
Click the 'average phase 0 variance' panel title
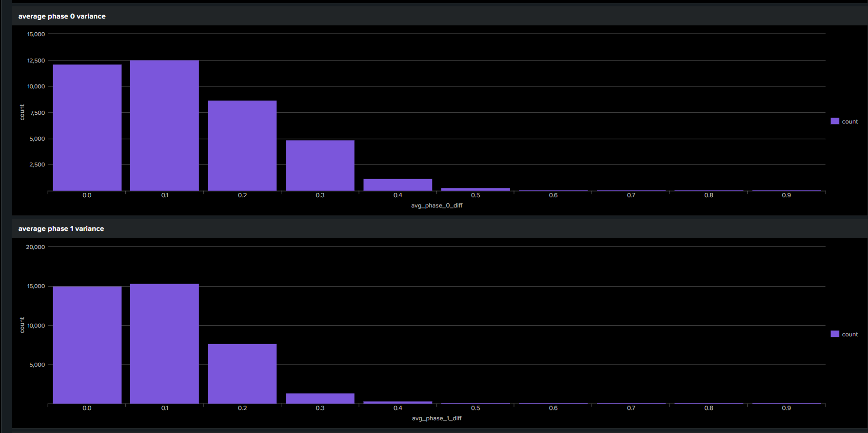coord(62,16)
